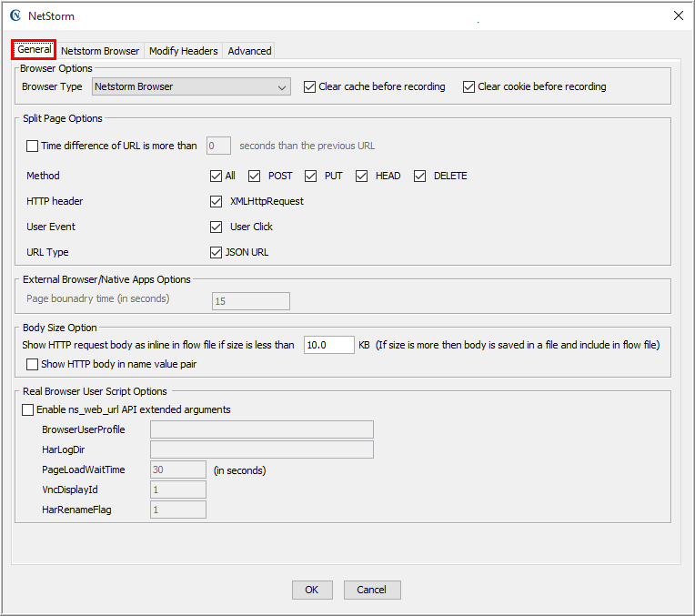This screenshot has width=695, height=616.
Task: Click the NetStorm logo icon in title bar
Action: coord(15,15)
